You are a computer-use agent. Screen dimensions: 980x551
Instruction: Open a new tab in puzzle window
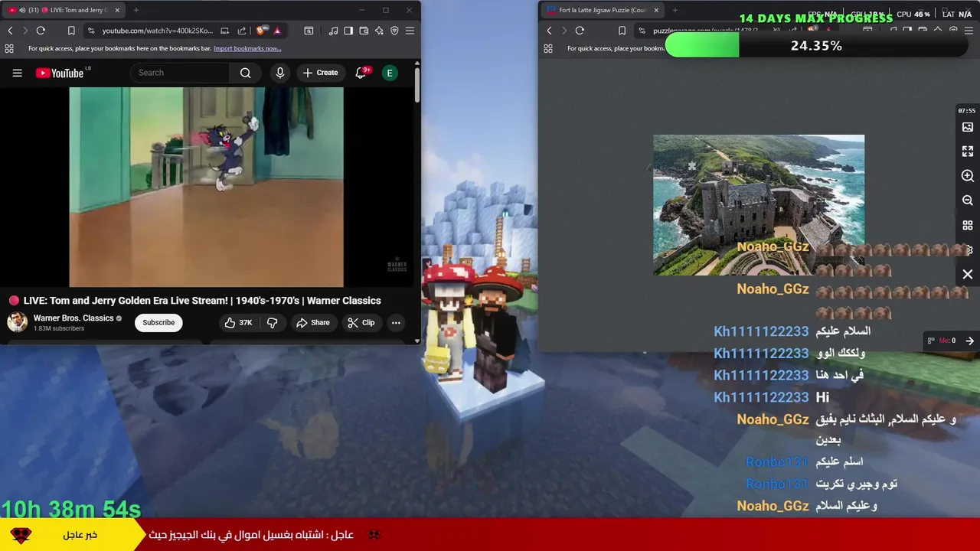675,10
